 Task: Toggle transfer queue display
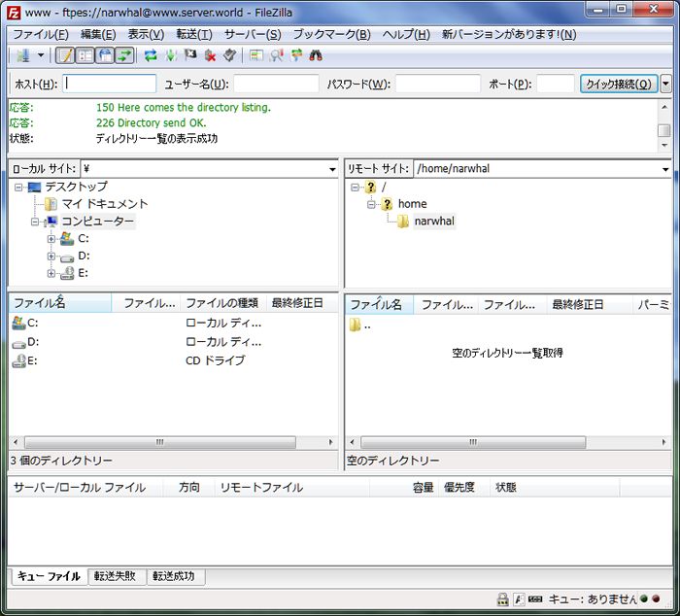click(x=125, y=55)
